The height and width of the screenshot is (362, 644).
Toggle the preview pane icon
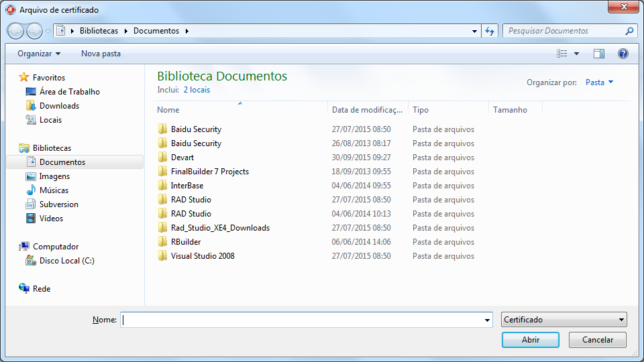click(599, 54)
